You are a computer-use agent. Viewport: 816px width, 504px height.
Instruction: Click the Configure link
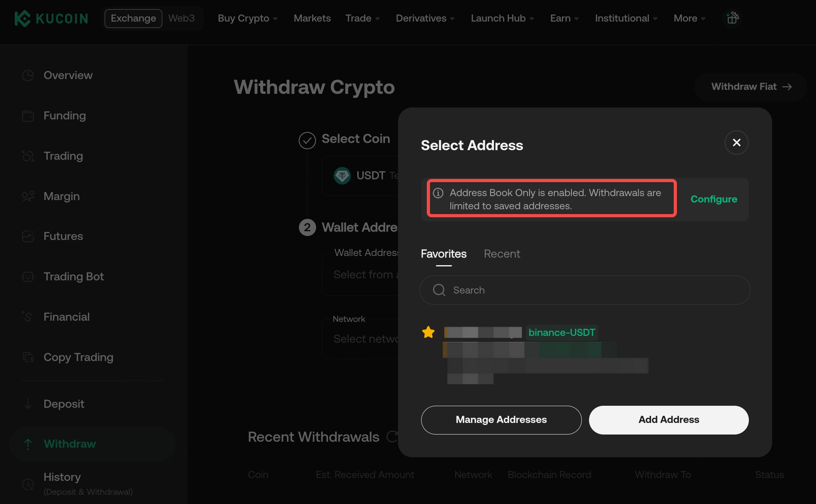point(714,199)
